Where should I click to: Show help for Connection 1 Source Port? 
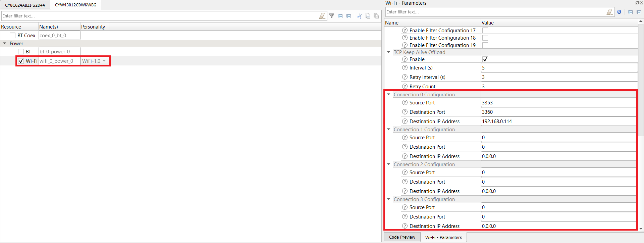tap(405, 137)
